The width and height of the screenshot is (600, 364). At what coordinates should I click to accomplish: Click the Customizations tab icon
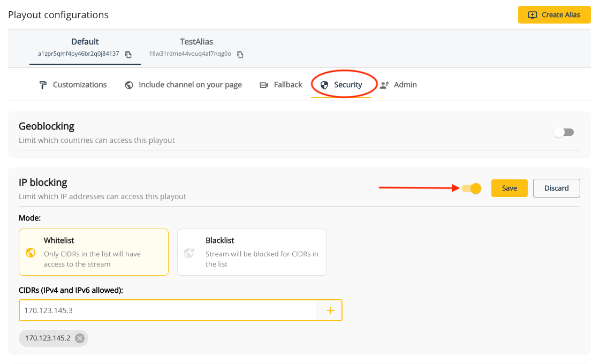[43, 85]
